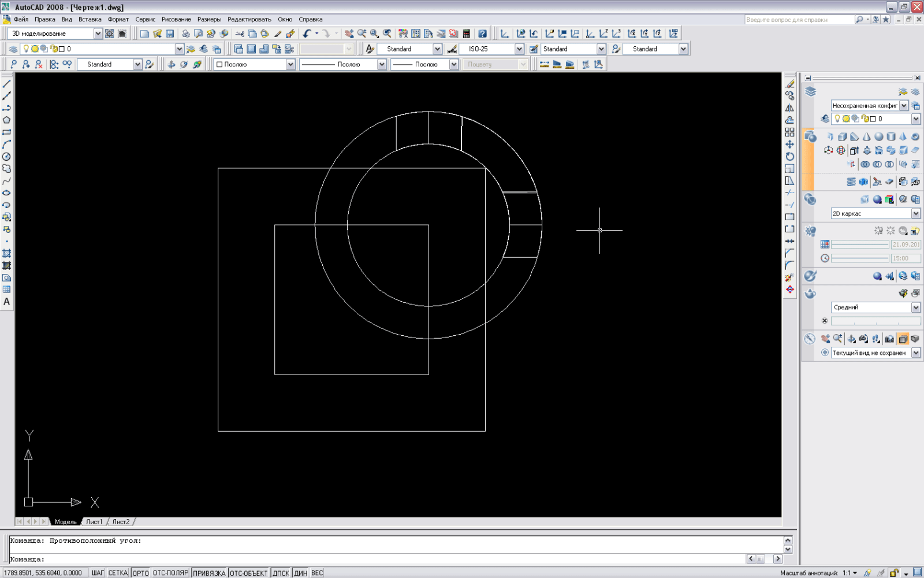The image size is (924, 578).
Task: Create a Sphere from the 3D panel
Action: point(878,137)
